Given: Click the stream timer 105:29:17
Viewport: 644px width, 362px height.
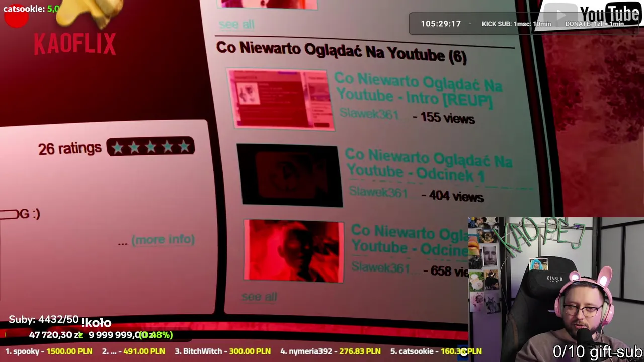Looking at the screenshot, I should pos(441,24).
